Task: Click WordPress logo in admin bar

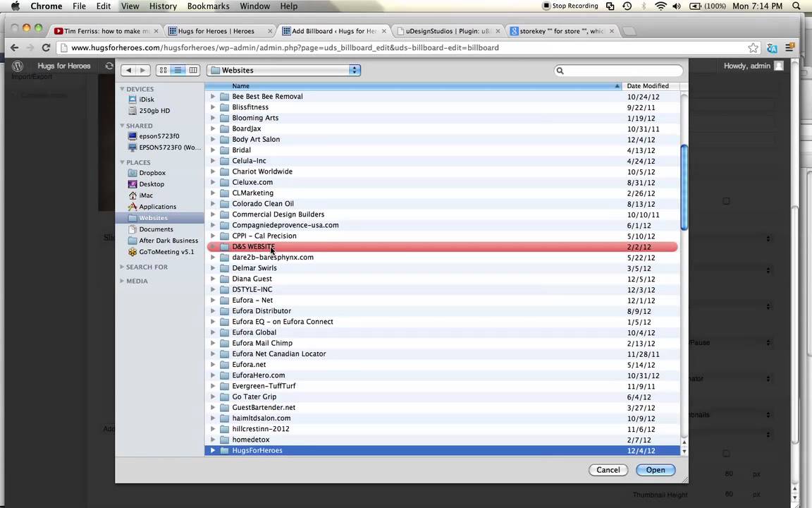Action: 18,66
